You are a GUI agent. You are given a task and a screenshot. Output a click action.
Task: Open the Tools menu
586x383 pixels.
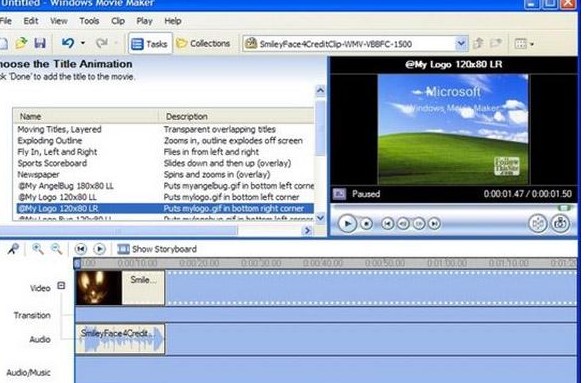[89, 21]
